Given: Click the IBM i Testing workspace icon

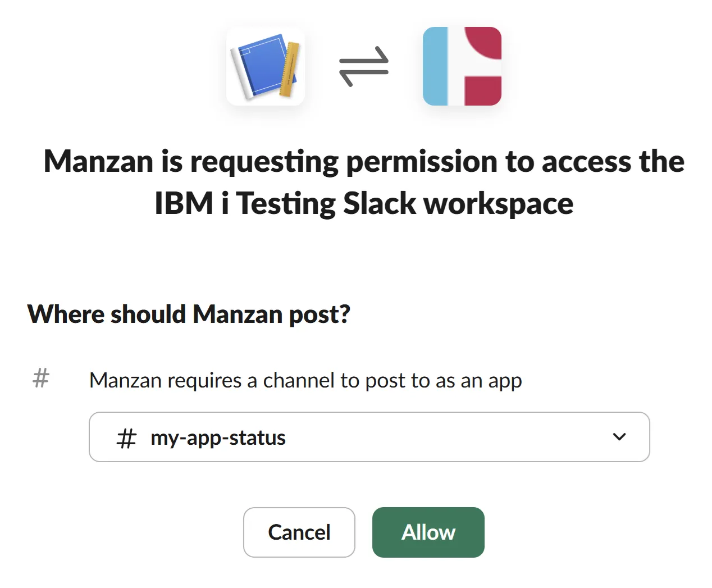Looking at the screenshot, I should (x=462, y=66).
